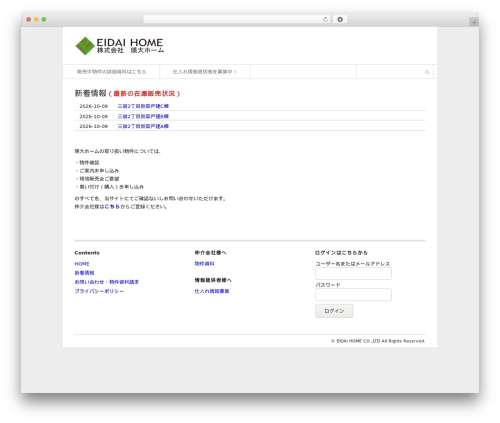Viewport: 500px width, 423px height.
Task: Open news link ending in A棟
Action: coord(143,126)
